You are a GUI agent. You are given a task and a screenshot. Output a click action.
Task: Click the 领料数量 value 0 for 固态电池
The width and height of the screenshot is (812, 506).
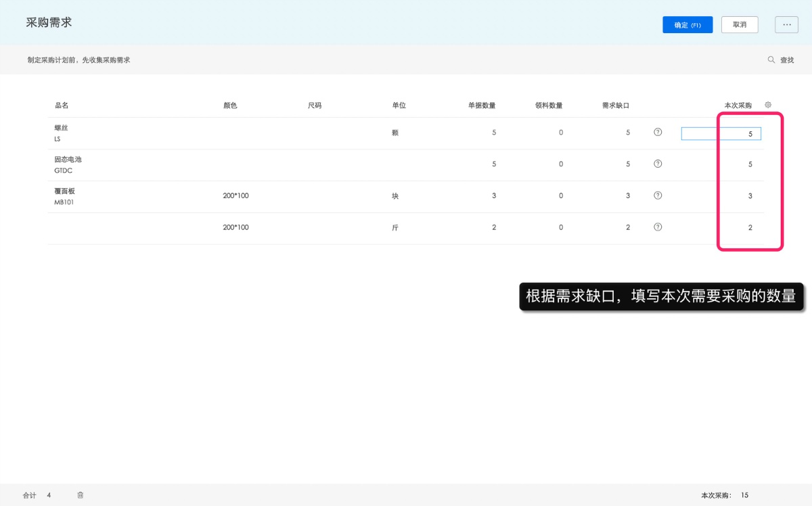561,164
